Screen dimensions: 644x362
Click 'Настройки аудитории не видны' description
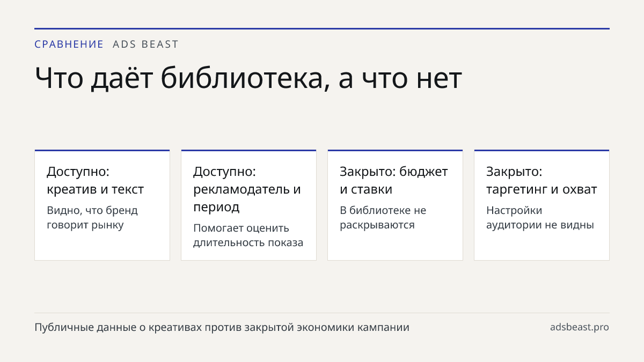pos(540,218)
